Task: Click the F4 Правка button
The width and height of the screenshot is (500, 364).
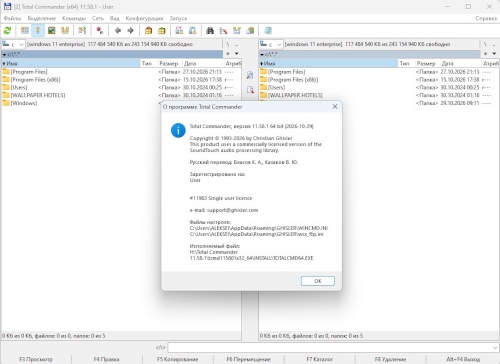Action: [106, 359]
